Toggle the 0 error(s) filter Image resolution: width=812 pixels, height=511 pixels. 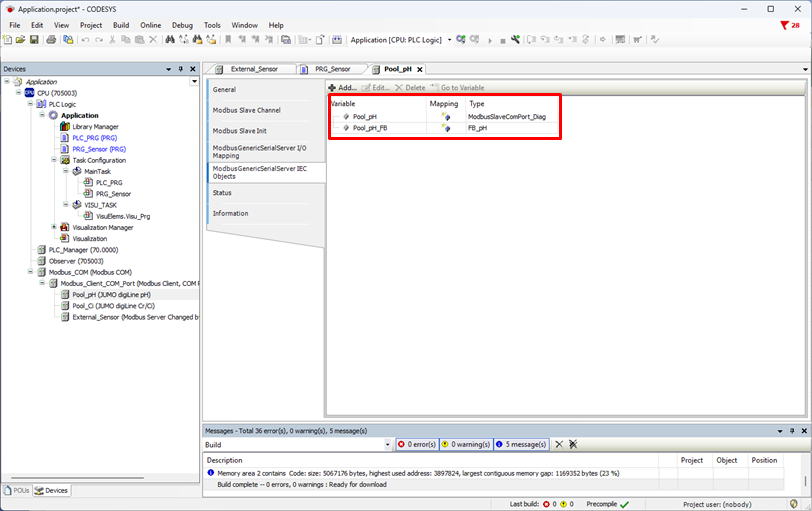tap(417, 444)
